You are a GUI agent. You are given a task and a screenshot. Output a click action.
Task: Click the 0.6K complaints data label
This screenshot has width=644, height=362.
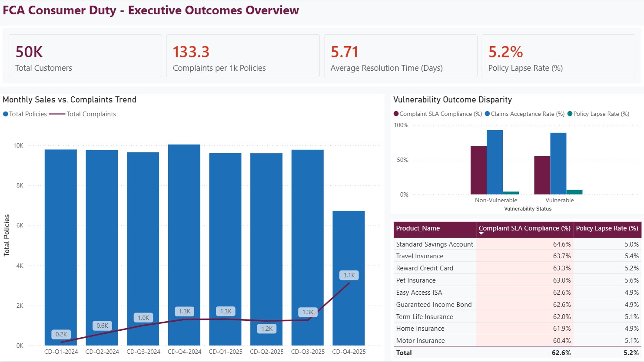tap(102, 326)
